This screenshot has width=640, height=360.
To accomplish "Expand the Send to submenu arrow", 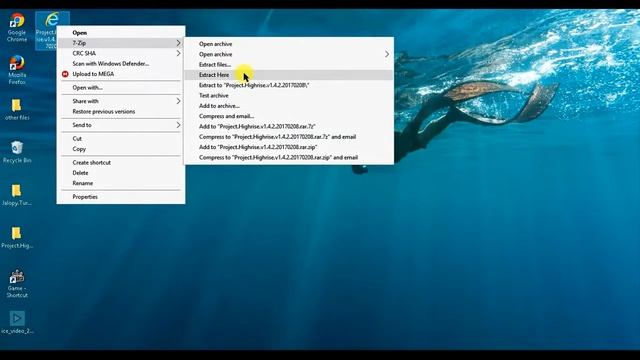I will click(x=178, y=125).
